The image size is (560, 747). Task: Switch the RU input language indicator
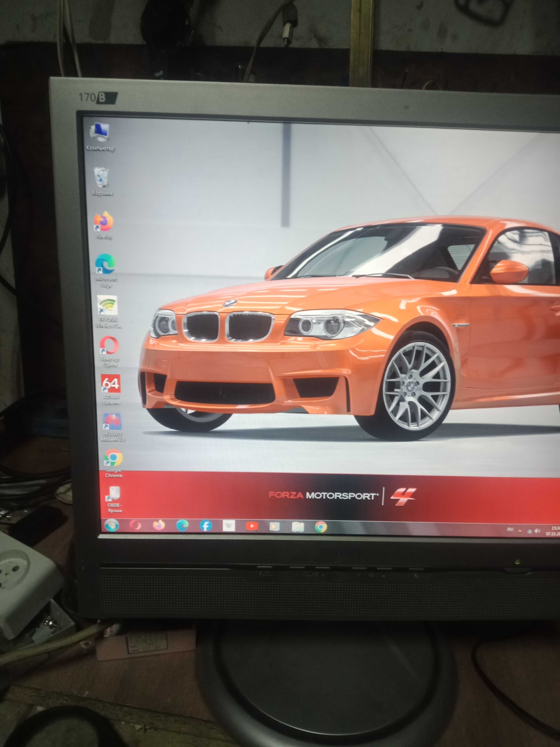pyautogui.click(x=510, y=529)
